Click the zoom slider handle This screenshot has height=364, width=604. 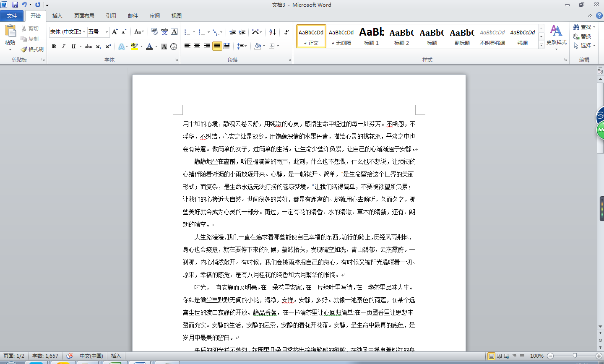pyautogui.click(x=575, y=356)
